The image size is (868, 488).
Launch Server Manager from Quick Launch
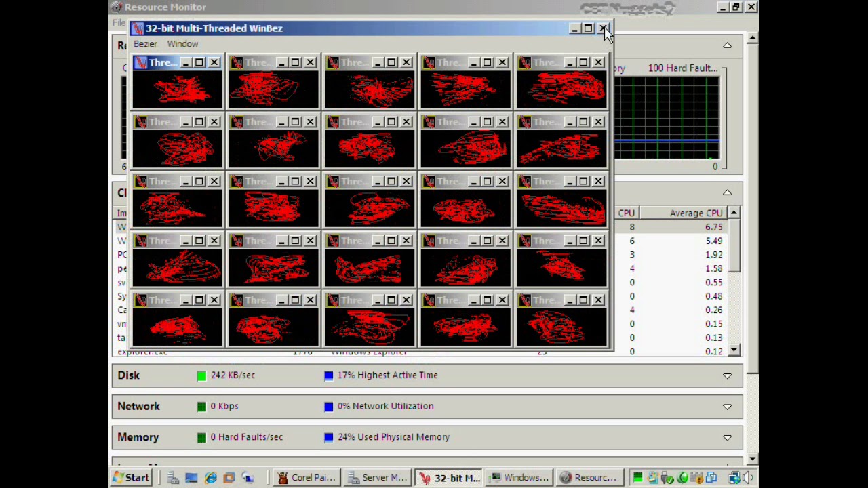point(172,478)
